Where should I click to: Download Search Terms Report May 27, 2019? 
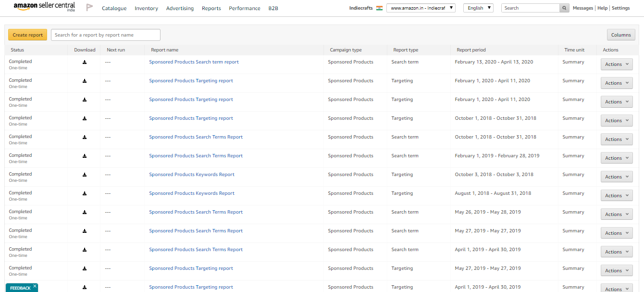pyautogui.click(x=85, y=231)
